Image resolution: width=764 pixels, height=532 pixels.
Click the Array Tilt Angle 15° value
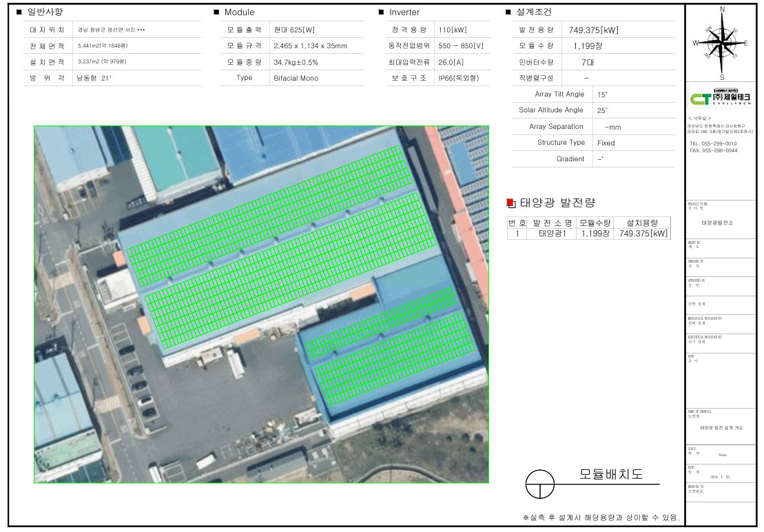603,94
